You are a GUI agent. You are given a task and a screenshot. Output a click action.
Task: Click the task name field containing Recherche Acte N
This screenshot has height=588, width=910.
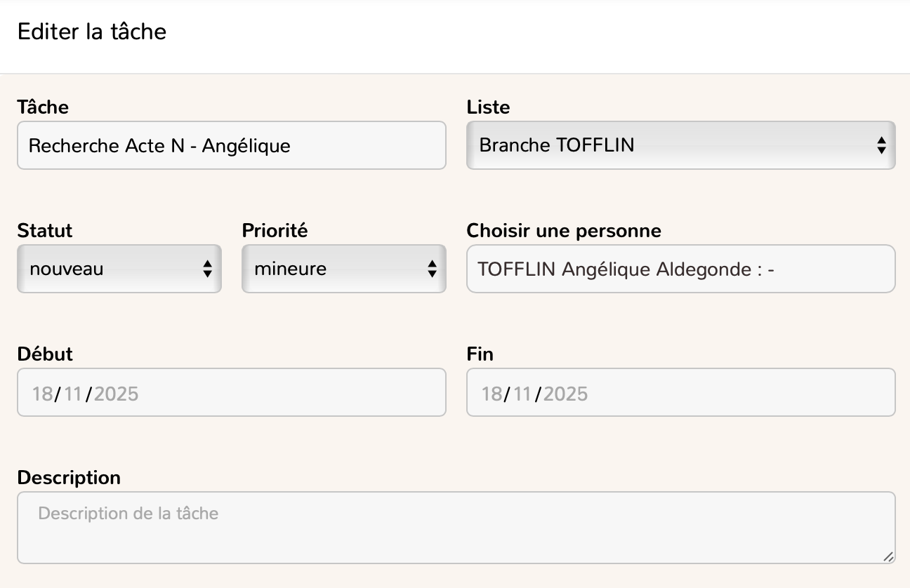[232, 145]
